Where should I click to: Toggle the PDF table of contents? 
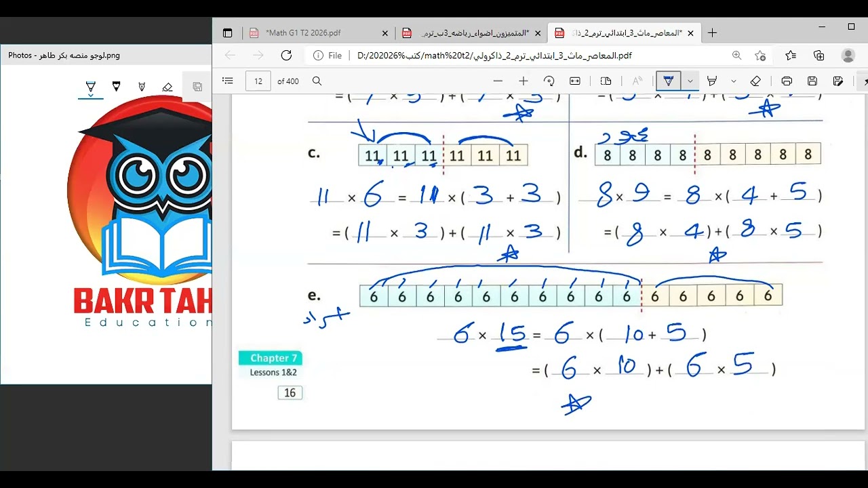click(228, 81)
